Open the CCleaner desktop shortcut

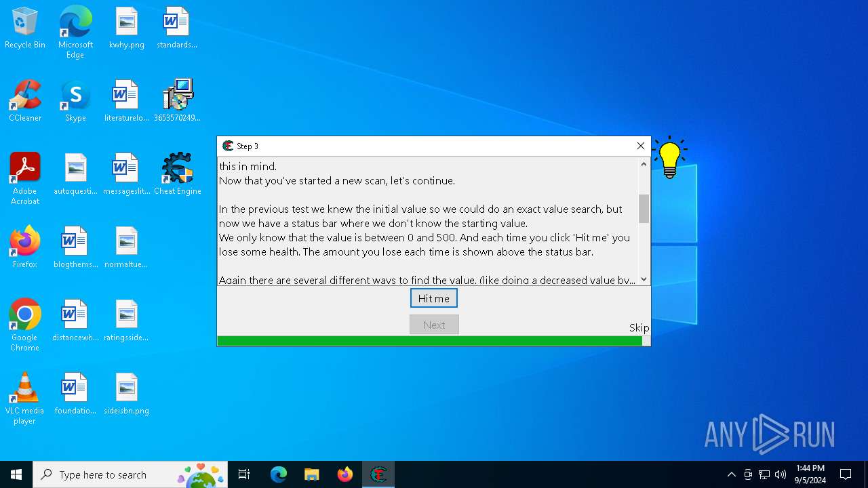25,101
